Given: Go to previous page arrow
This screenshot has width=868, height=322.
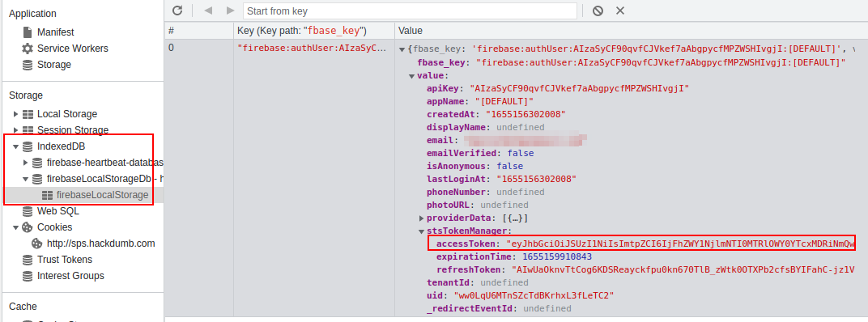Looking at the screenshot, I should (x=209, y=11).
